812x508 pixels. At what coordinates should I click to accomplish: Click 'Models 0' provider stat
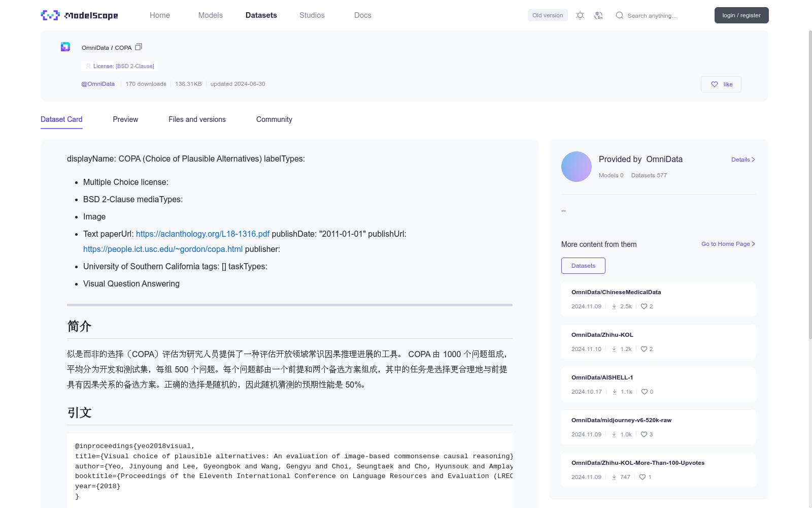point(611,175)
